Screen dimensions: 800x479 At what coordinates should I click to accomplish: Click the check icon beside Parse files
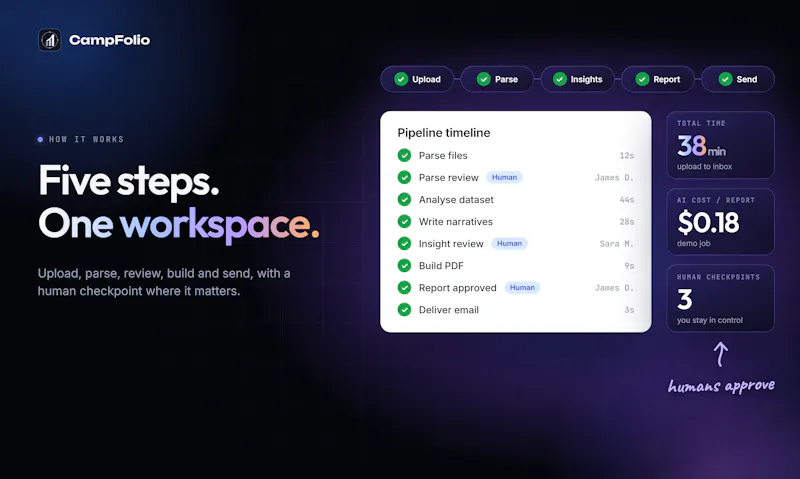[x=405, y=155]
